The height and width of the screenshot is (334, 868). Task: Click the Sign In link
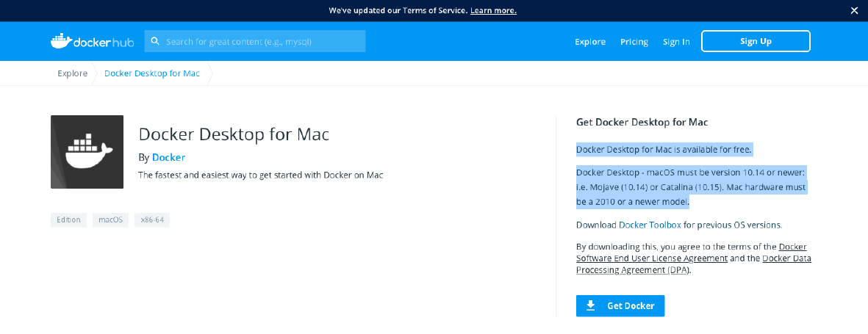676,41
